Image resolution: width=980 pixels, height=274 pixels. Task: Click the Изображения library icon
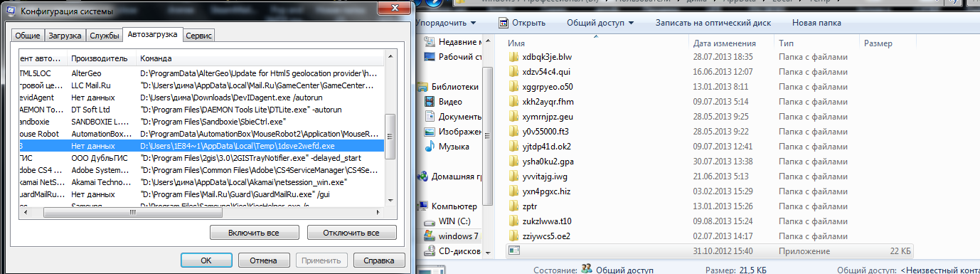point(430,132)
